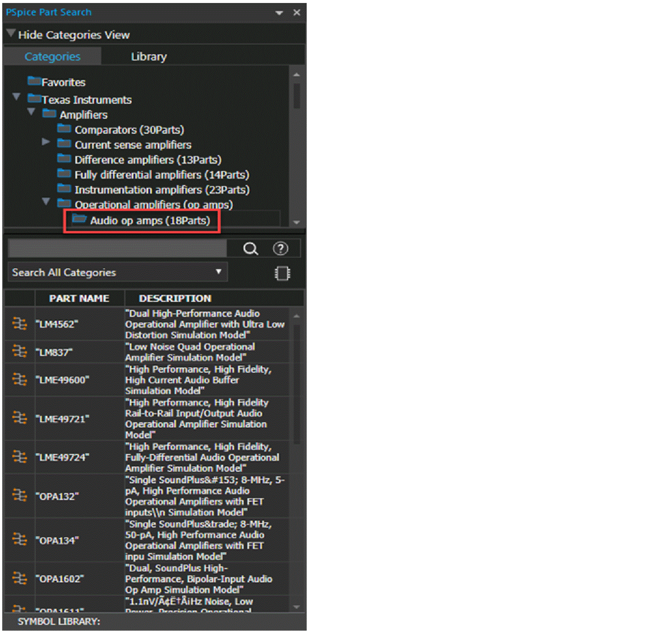Click part icon beside LME49600
Viewport: 672px width, 634px height.
(19, 380)
